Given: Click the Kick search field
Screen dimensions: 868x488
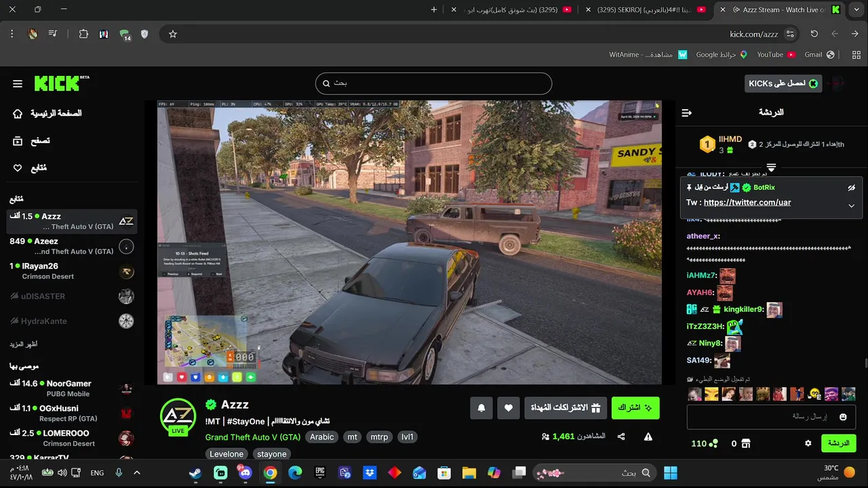Looking at the screenshot, I should tap(433, 83).
